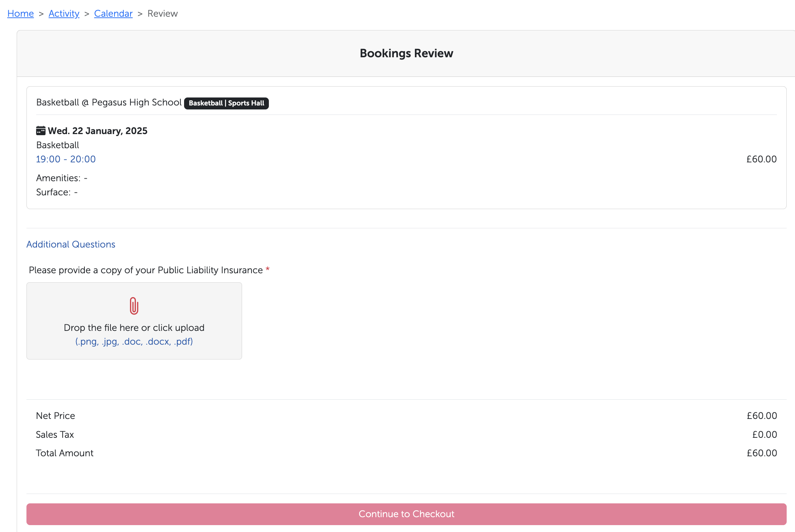Click the calendar icon beside the date

41,130
